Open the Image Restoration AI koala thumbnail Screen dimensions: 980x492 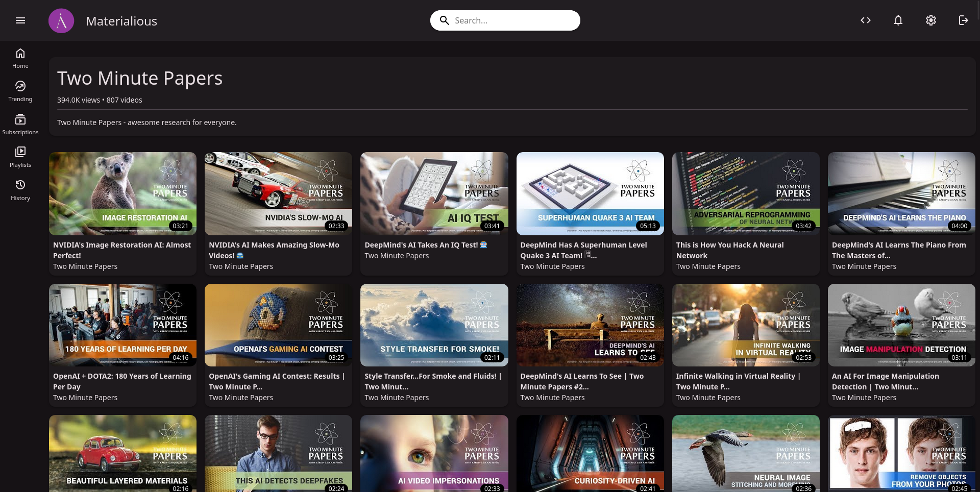click(x=122, y=193)
